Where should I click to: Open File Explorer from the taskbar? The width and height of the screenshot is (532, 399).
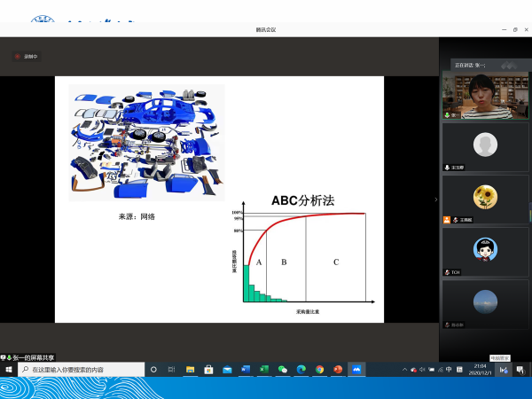pos(190,369)
